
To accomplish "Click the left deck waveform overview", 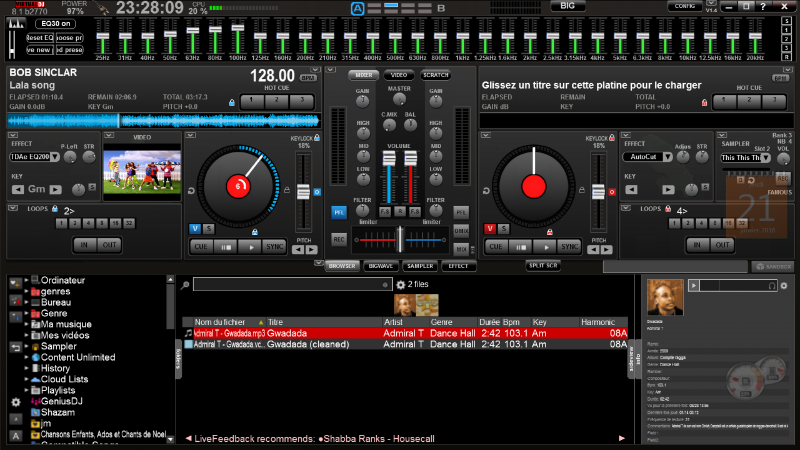I will click(164, 121).
